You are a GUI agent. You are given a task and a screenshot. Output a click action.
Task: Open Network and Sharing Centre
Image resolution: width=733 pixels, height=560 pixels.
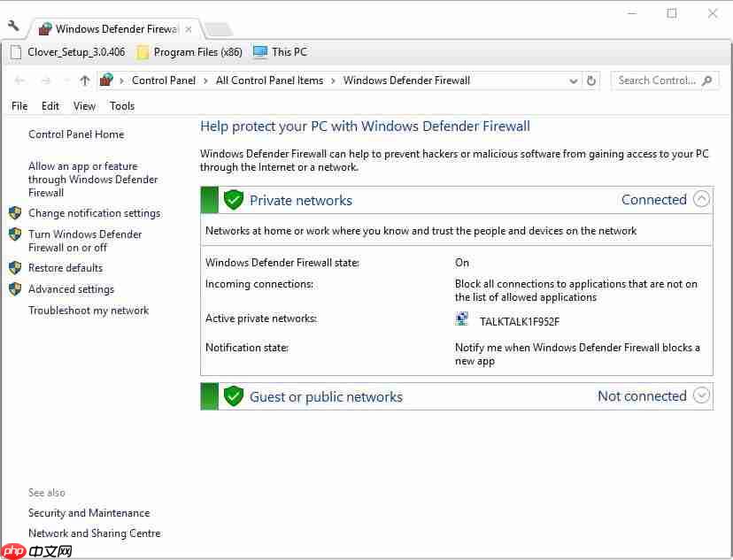coord(95,533)
